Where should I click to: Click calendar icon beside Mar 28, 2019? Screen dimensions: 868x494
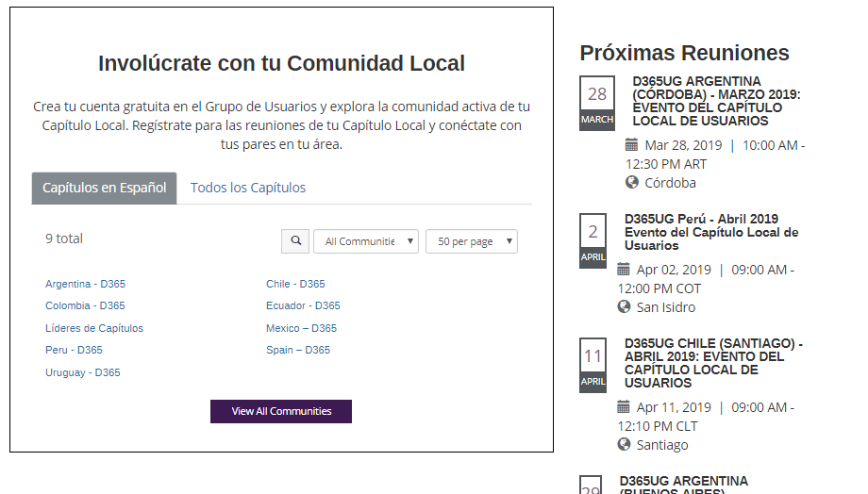coord(631,145)
